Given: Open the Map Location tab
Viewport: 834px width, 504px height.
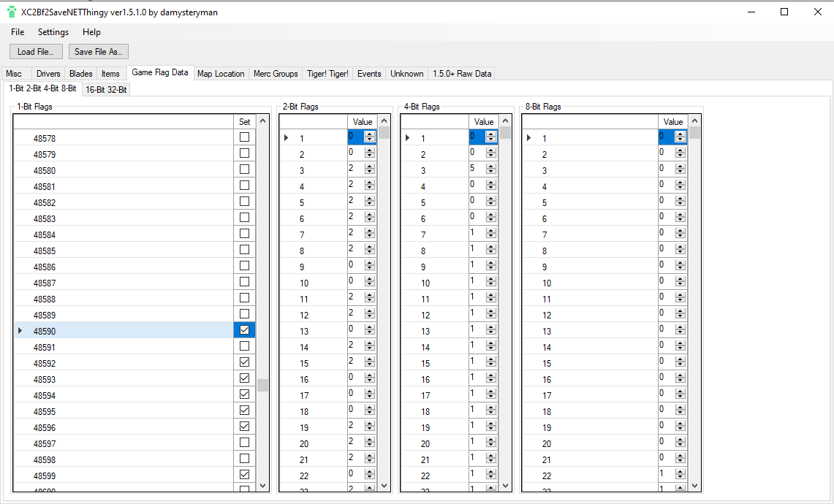Looking at the screenshot, I should click(x=221, y=73).
